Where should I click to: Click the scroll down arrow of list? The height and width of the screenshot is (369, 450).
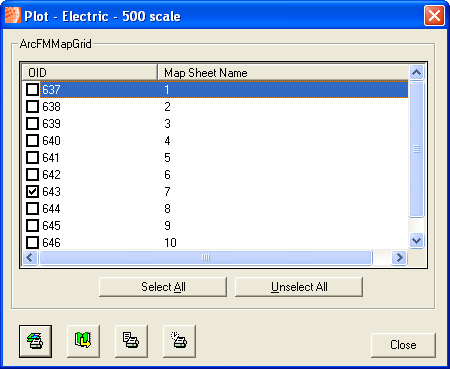pyautogui.click(x=416, y=240)
